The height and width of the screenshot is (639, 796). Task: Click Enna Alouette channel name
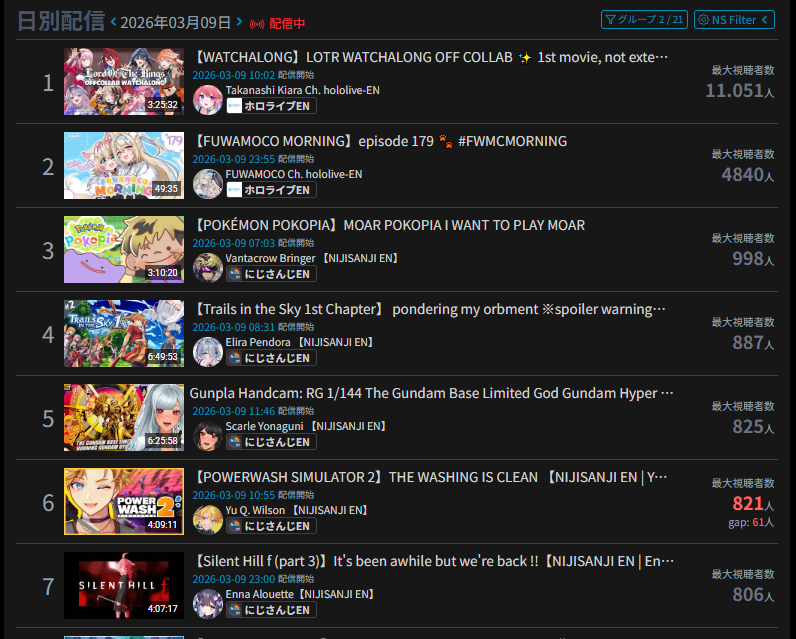tap(300, 594)
